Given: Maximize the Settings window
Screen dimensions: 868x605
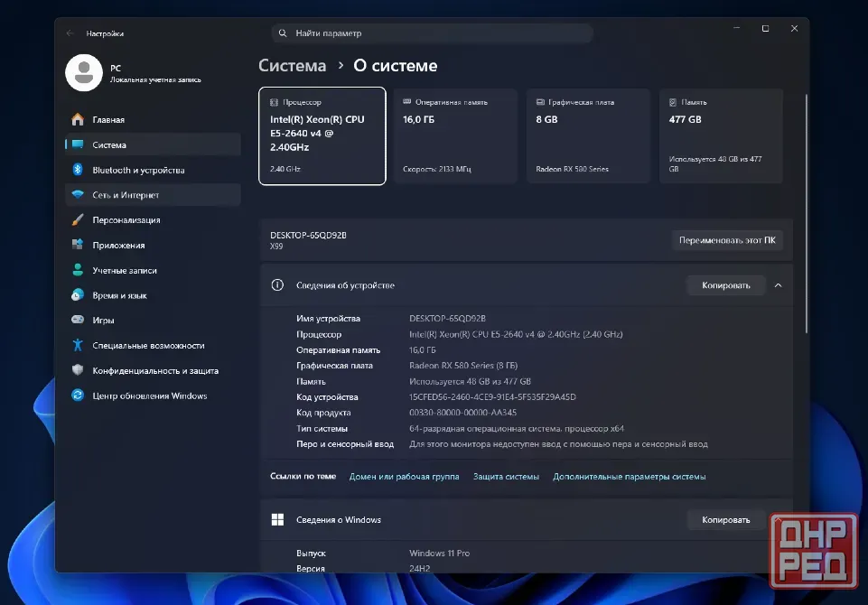Looking at the screenshot, I should (766, 28).
